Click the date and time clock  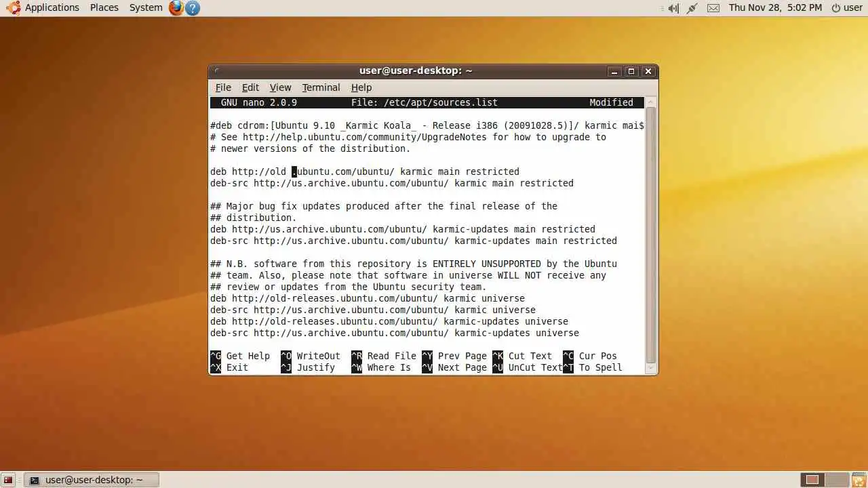click(x=775, y=7)
